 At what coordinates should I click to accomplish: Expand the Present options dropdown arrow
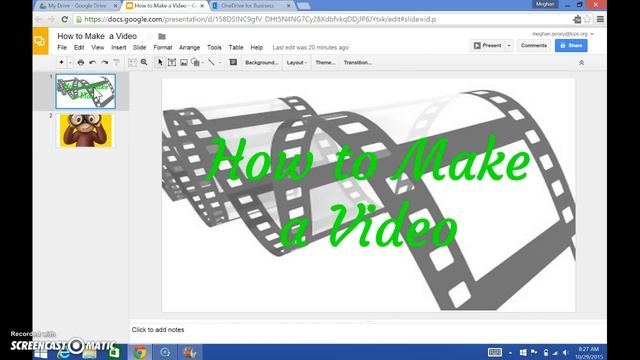point(509,45)
